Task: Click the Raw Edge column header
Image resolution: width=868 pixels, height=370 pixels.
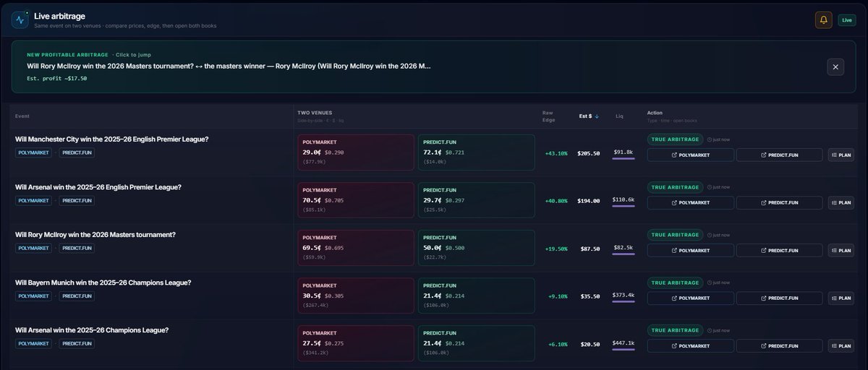Action: [550, 116]
